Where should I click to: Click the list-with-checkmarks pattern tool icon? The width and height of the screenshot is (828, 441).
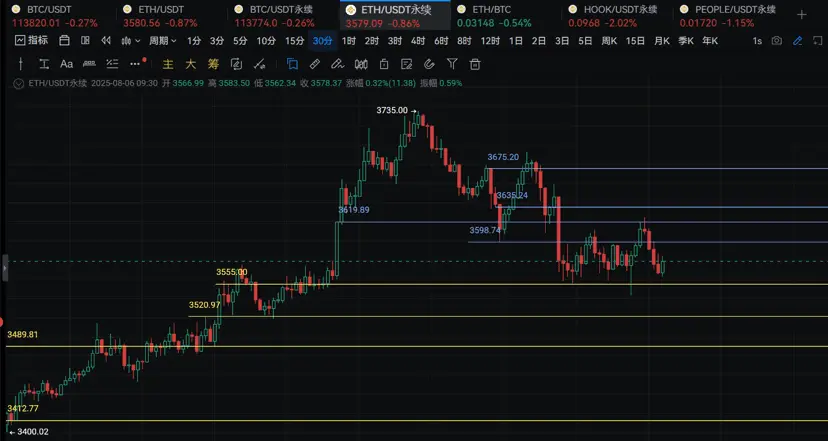tap(112, 64)
